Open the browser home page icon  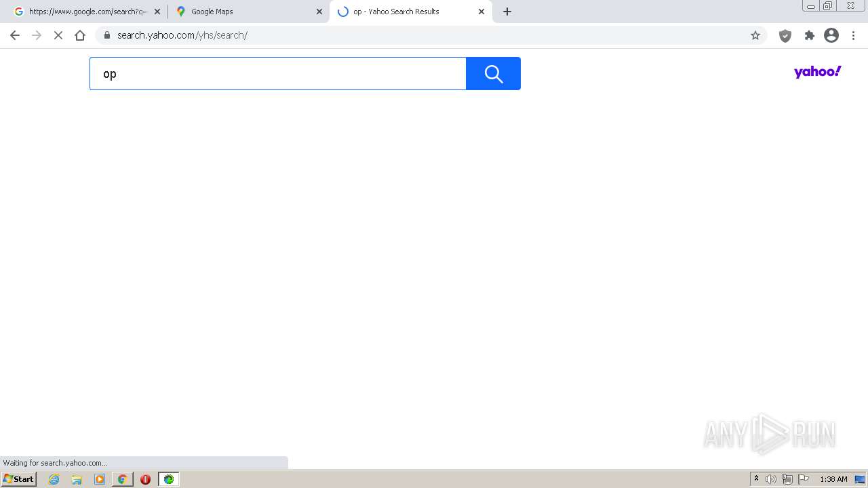80,35
